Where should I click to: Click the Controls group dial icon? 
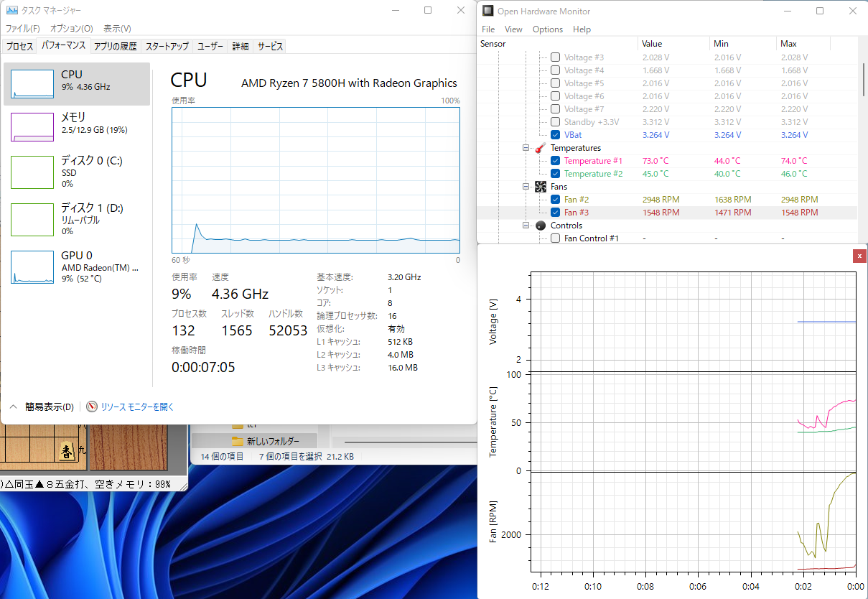(x=541, y=226)
